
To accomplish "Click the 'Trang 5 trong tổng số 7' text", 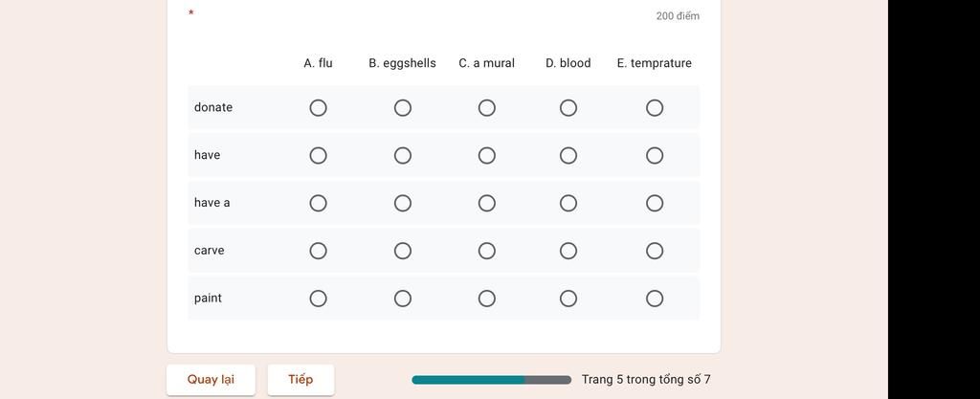I will [x=646, y=380].
